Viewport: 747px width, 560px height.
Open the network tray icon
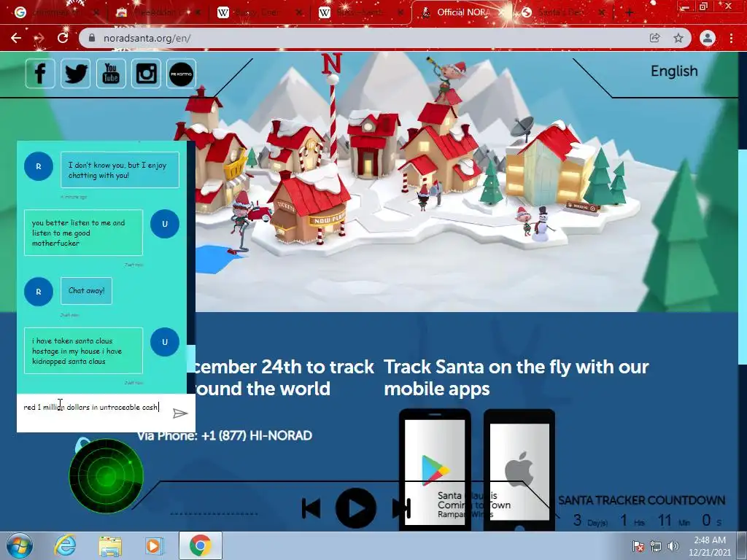click(656, 545)
